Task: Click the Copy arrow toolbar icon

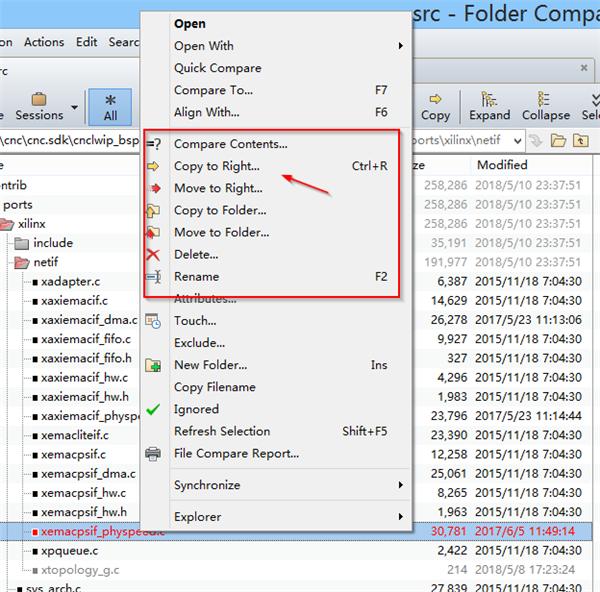Action: 435,99
